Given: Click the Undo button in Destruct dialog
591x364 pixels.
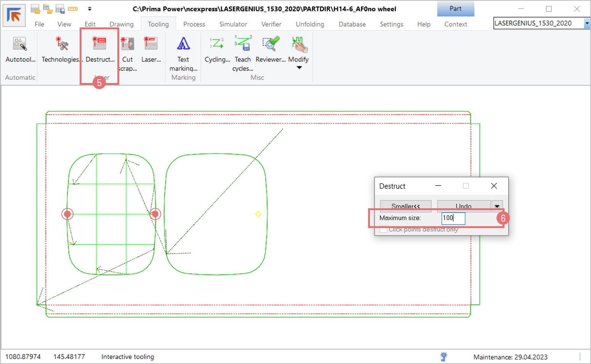Looking at the screenshot, I should (463, 206).
